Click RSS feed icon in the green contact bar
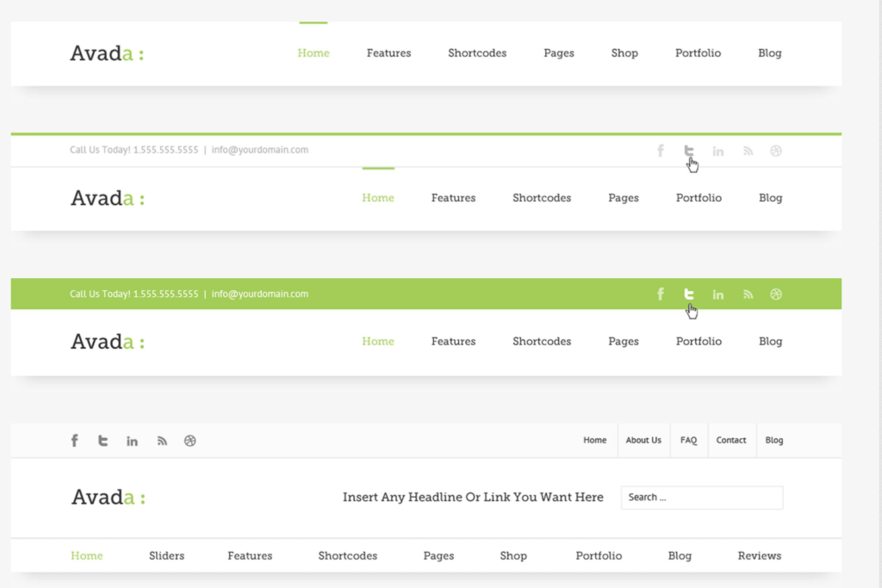This screenshot has width=882, height=588. (748, 294)
